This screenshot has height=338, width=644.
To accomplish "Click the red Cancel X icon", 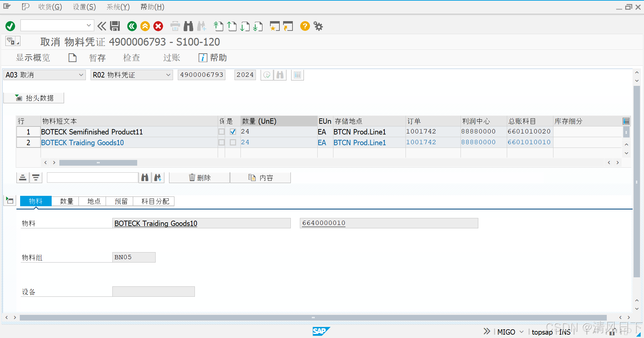I will [158, 26].
